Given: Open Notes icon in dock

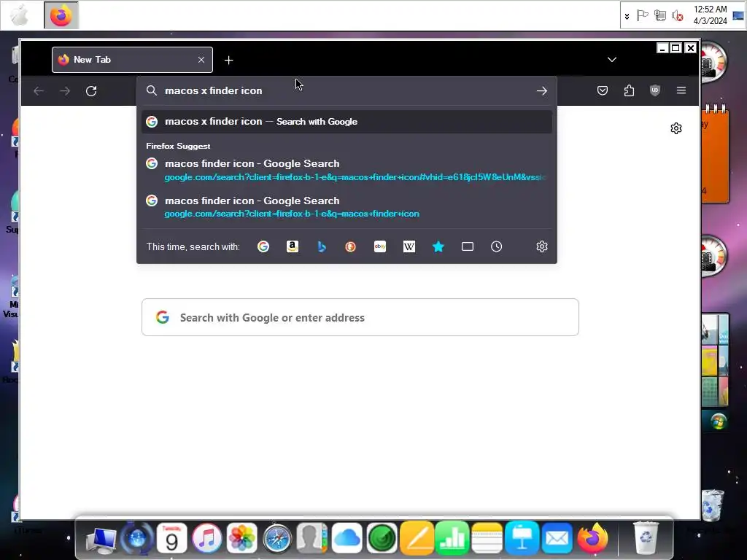Looking at the screenshot, I should 487,539.
